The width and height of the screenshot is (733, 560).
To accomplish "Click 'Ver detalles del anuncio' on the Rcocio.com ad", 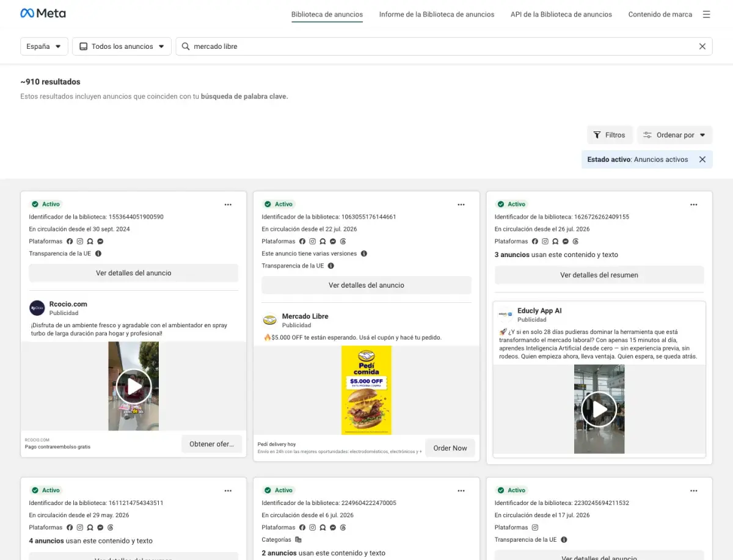I will tap(134, 273).
